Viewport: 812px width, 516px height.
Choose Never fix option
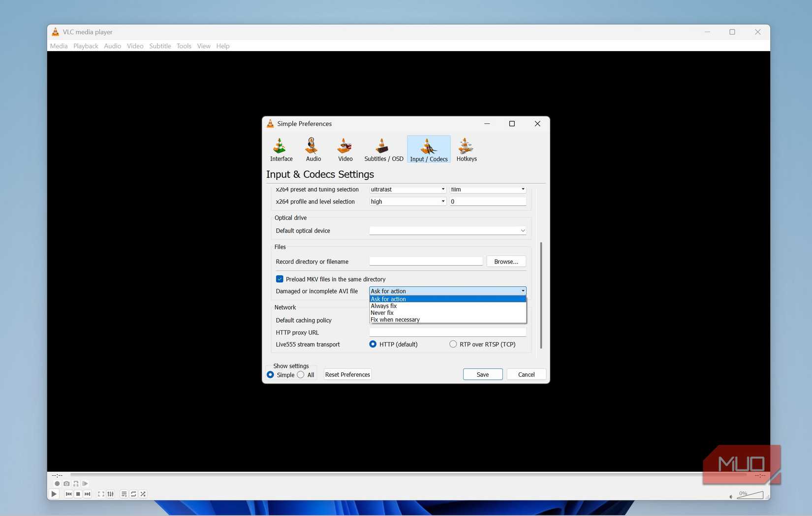(x=448, y=313)
